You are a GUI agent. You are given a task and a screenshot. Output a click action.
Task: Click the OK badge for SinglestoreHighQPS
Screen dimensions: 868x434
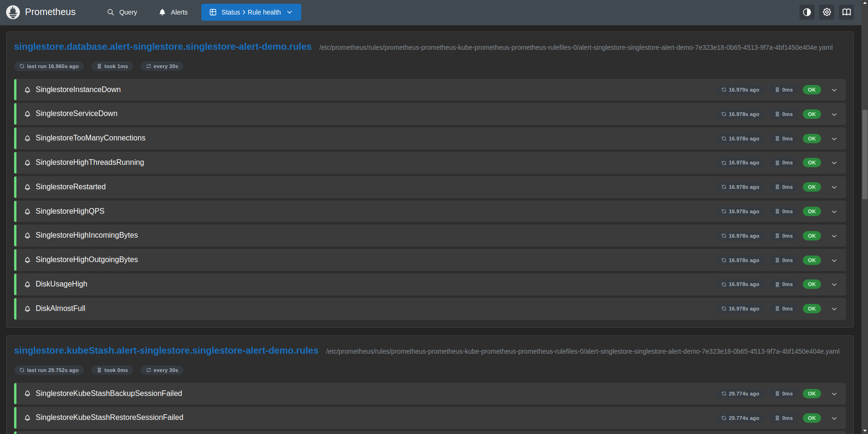[812, 211]
